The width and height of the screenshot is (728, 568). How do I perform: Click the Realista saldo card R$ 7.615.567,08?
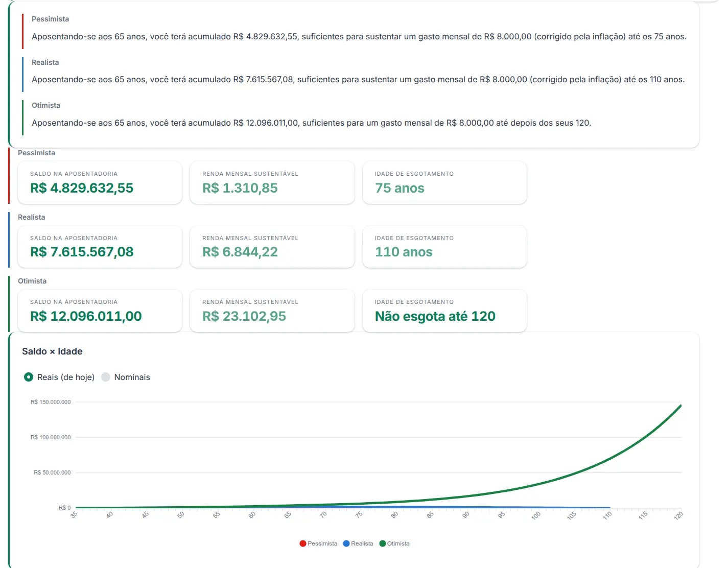point(100,247)
